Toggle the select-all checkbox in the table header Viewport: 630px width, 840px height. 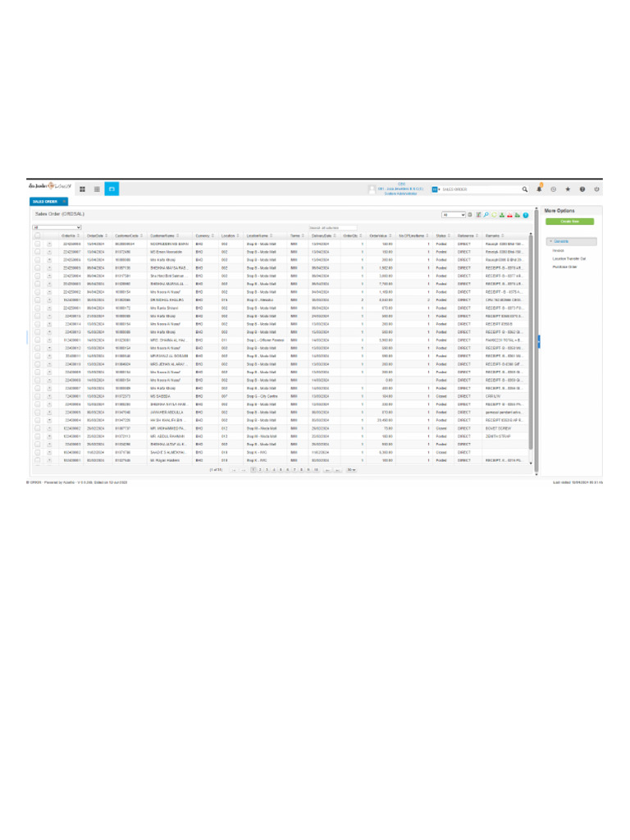tap(38, 235)
